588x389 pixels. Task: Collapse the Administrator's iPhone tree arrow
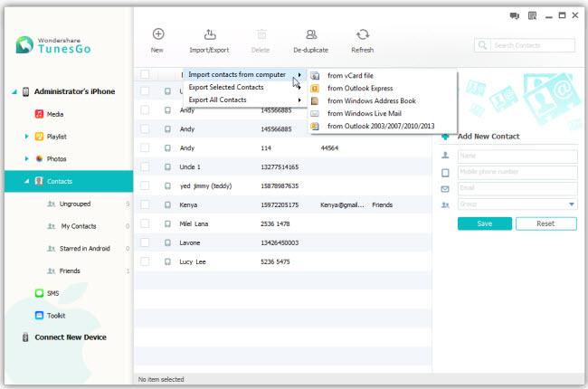click(14, 91)
